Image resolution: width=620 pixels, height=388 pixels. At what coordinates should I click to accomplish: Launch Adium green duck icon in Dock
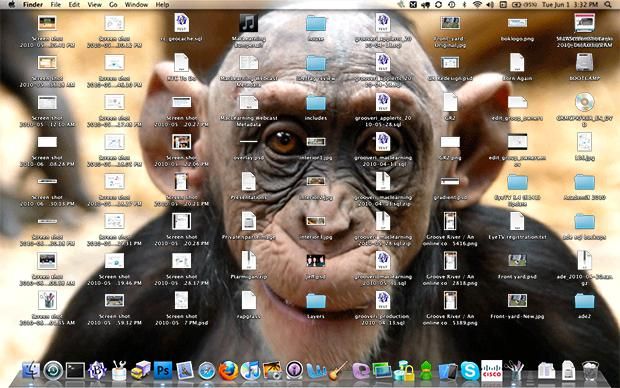(426, 371)
